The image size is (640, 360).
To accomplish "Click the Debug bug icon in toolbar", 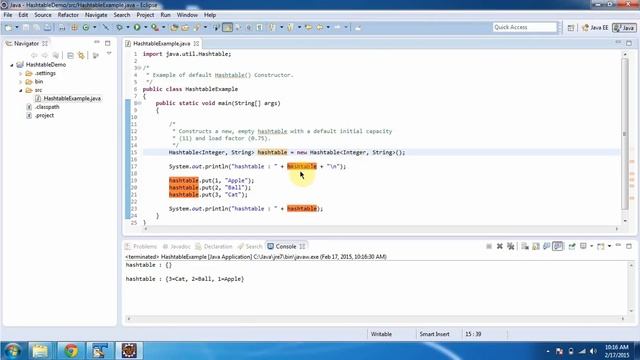I will pyautogui.click(x=119, y=27).
